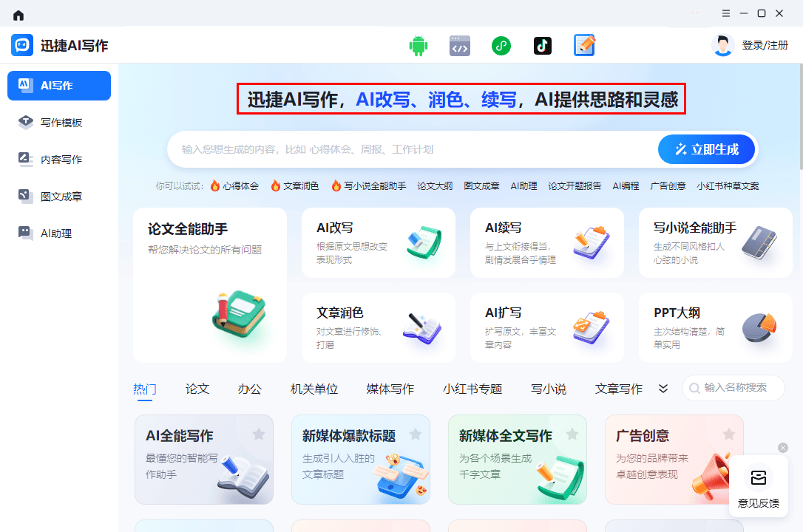Screen dimensions: 803x532
Task: Click the 迅捷AI写作 app logo
Action: [22, 45]
